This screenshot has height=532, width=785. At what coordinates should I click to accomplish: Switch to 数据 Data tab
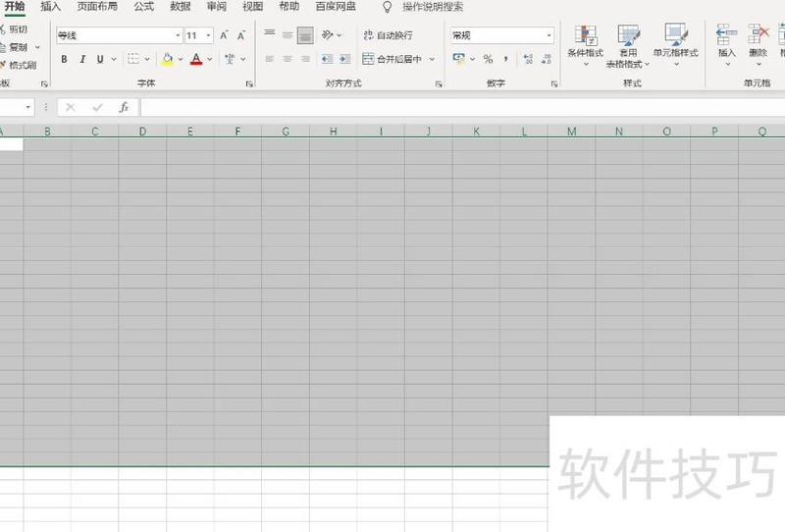[x=181, y=7]
